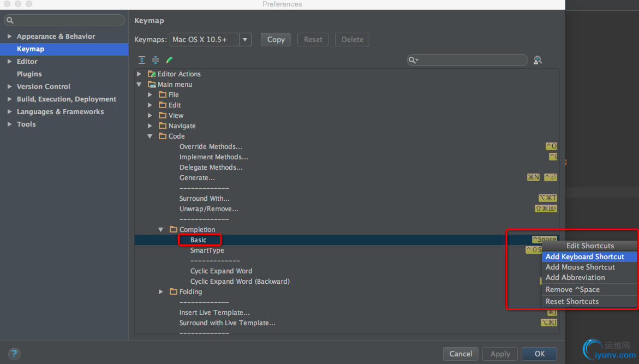639x364 pixels.
Task: Expand the File folder node
Action: 150,94
